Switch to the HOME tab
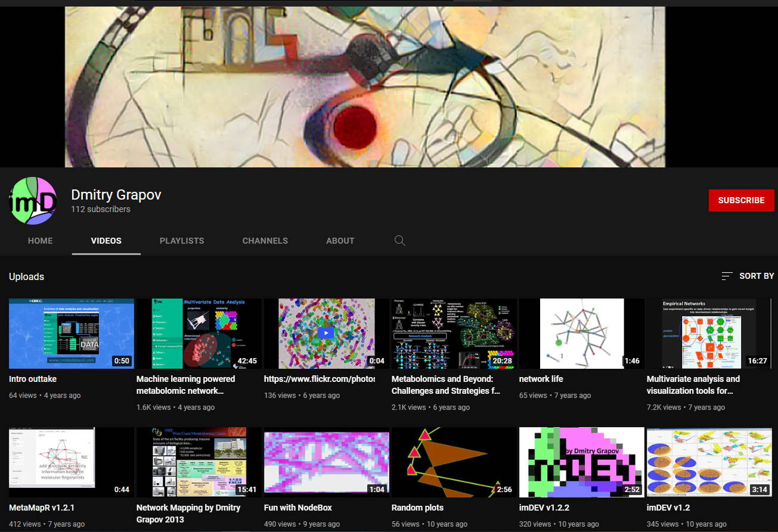Image resolution: width=778 pixels, height=532 pixels. [40, 241]
